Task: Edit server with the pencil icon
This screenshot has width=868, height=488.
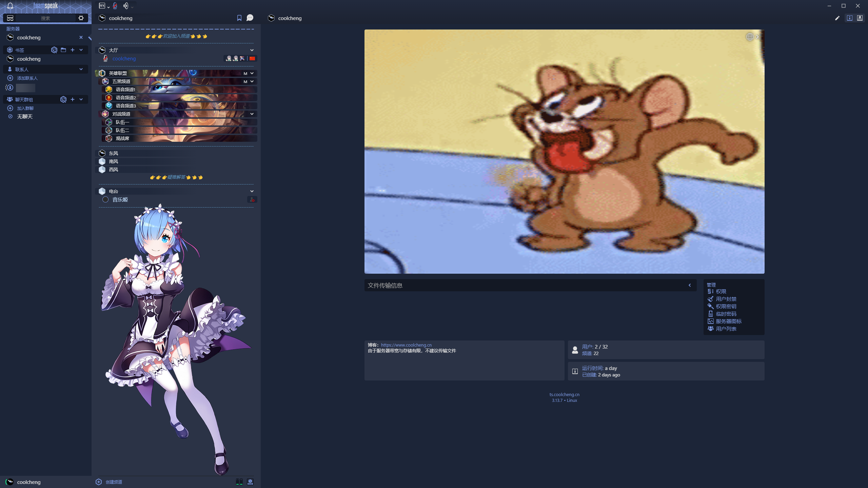Action: 837,18
